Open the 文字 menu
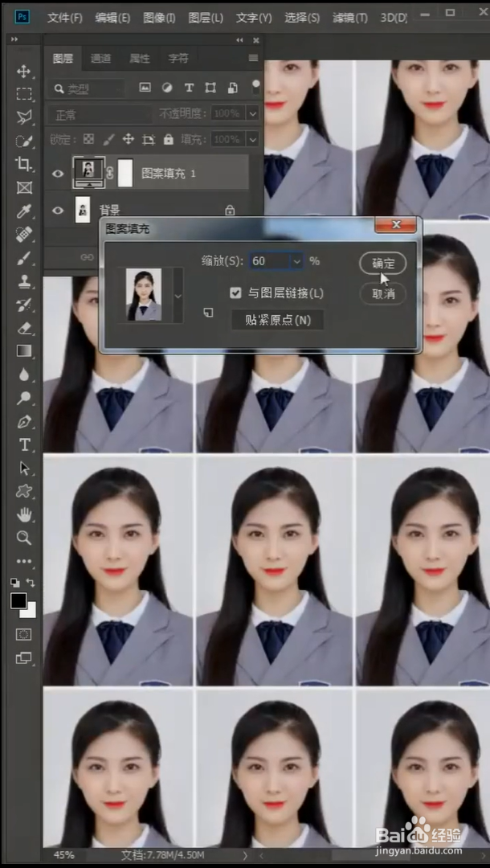Screen dimensions: 490x868 click(x=254, y=18)
